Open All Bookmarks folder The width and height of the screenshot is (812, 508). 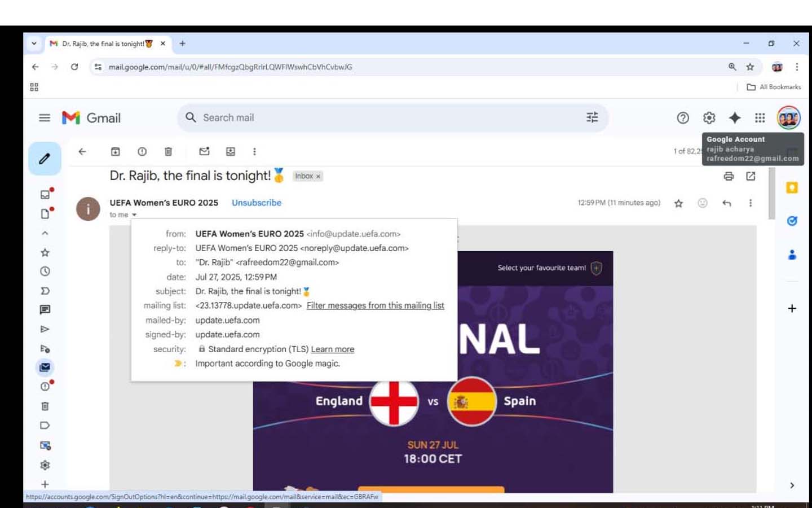(x=774, y=87)
